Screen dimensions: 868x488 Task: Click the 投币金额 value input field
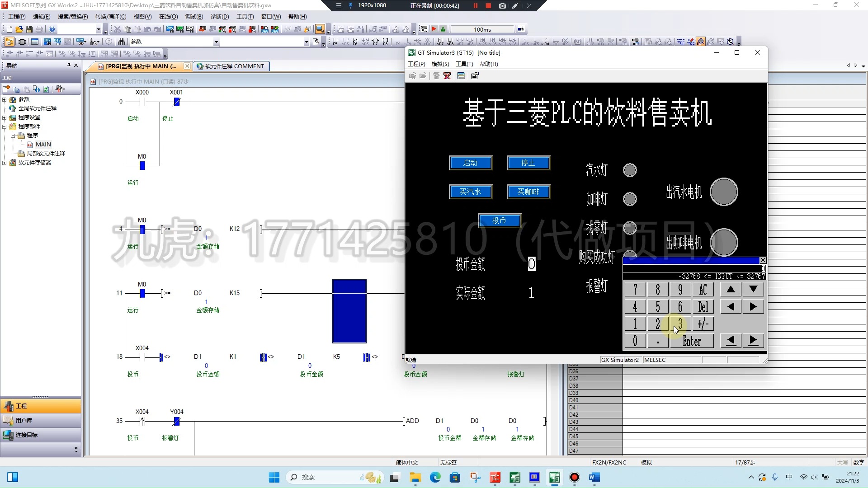coord(531,264)
